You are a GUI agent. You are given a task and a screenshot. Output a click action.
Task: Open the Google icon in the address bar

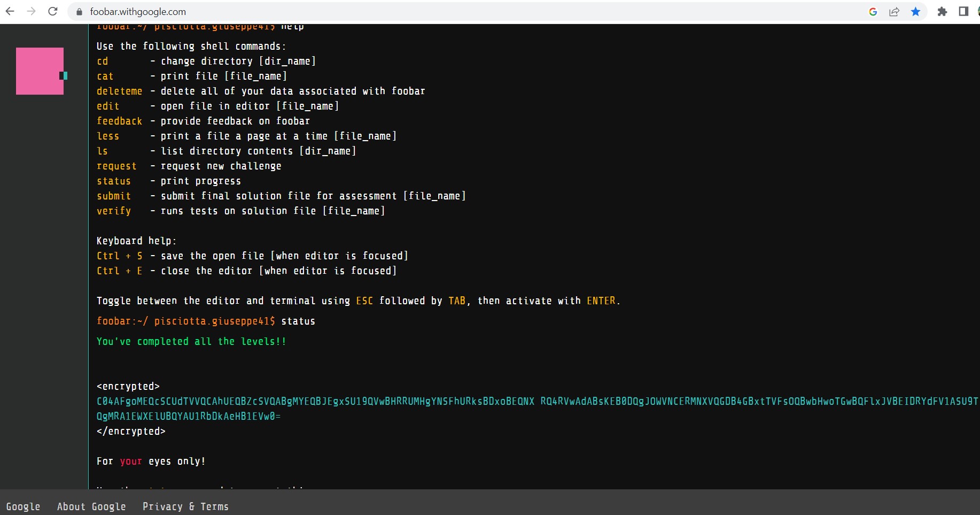tap(873, 12)
